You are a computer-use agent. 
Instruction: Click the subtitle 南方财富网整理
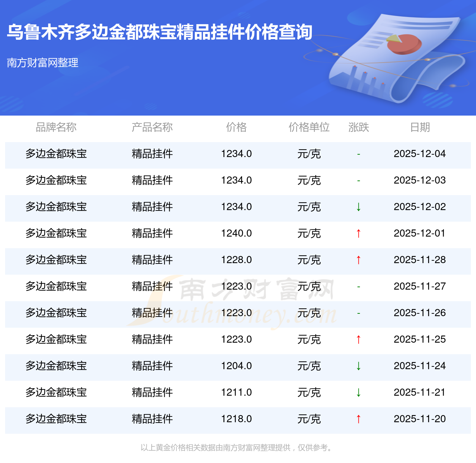tap(42, 63)
